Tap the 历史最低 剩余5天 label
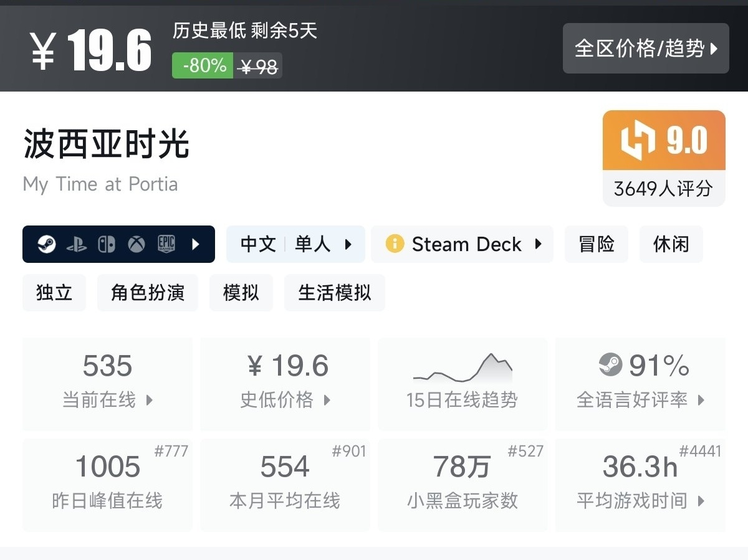Image resolution: width=748 pixels, height=560 pixels. 245,31
